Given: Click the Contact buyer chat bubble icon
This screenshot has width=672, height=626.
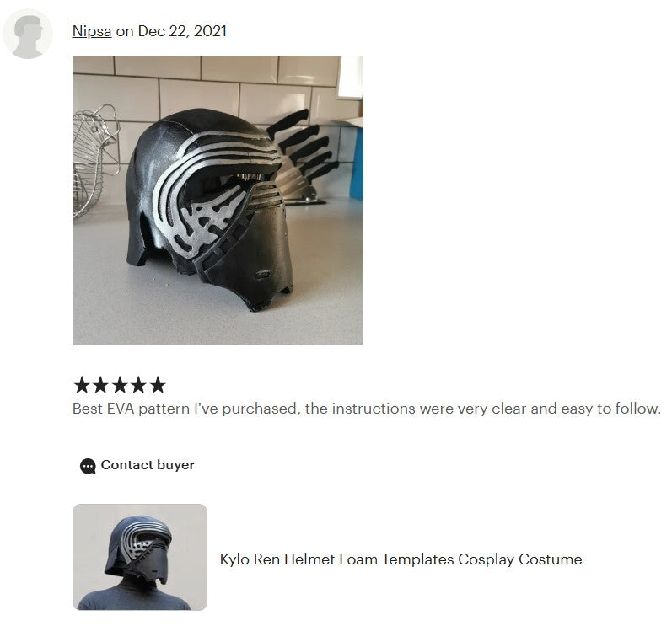Looking at the screenshot, I should 88,466.
